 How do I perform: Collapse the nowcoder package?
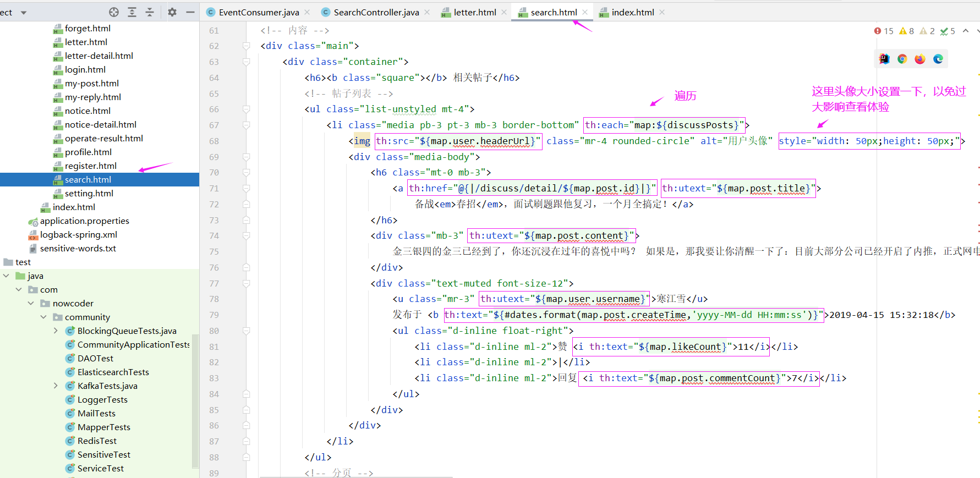point(31,303)
